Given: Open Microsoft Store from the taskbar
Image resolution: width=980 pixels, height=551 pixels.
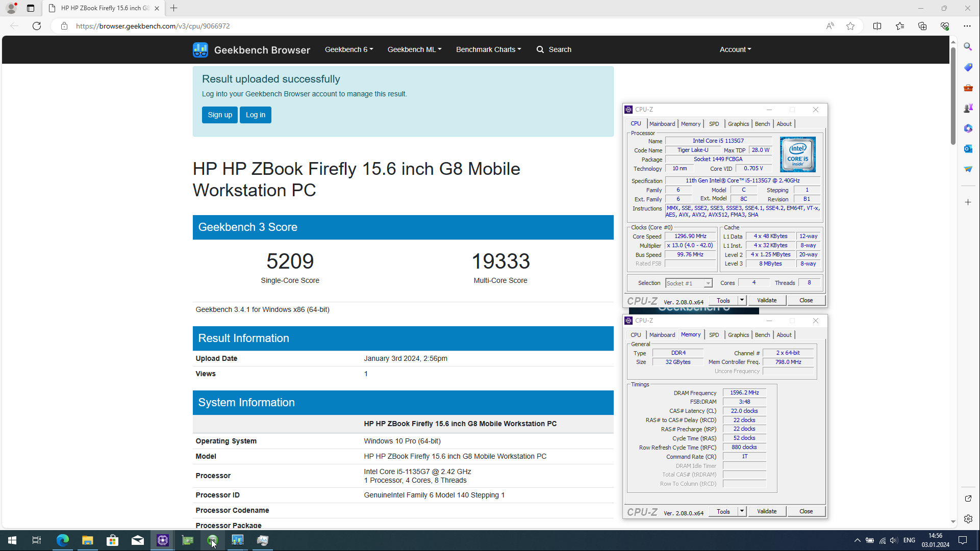Looking at the screenshot, I should pyautogui.click(x=113, y=540).
